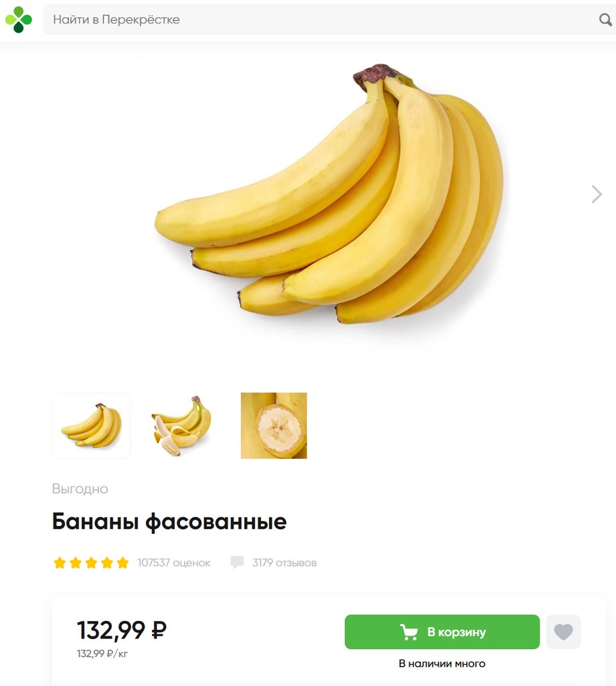
Task: Click the shopping cart icon in green button
Action: [x=409, y=632]
